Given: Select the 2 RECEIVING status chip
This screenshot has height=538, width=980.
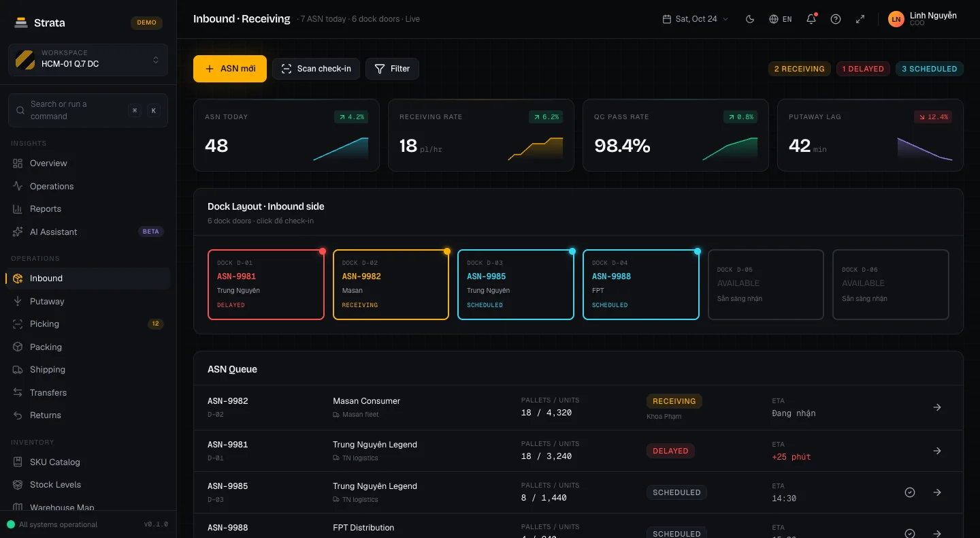Looking at the screenshot, I should click(x=800, y=69).
